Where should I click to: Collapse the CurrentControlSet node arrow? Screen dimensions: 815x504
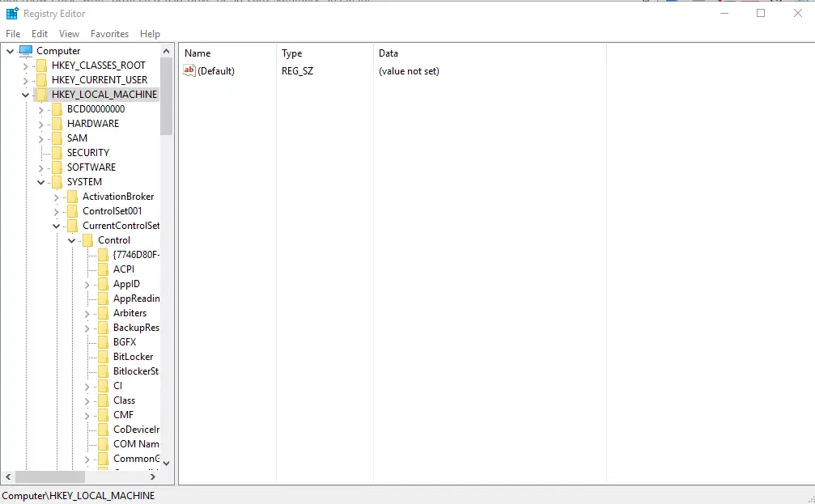coord(56,226)
